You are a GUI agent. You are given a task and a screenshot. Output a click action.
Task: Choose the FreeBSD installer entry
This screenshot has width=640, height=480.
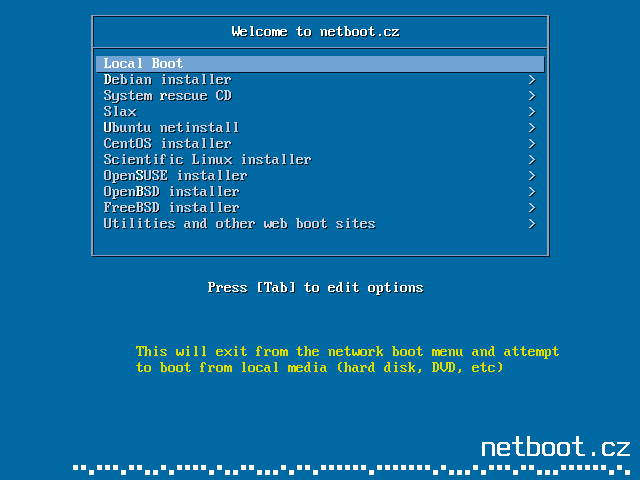point(171,208)
